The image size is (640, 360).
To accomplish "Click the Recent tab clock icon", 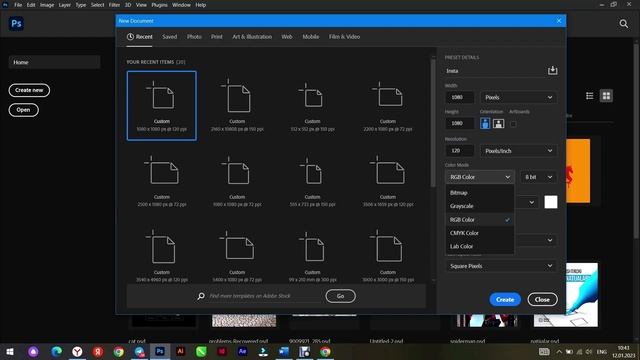I will (x=130, y=37).
